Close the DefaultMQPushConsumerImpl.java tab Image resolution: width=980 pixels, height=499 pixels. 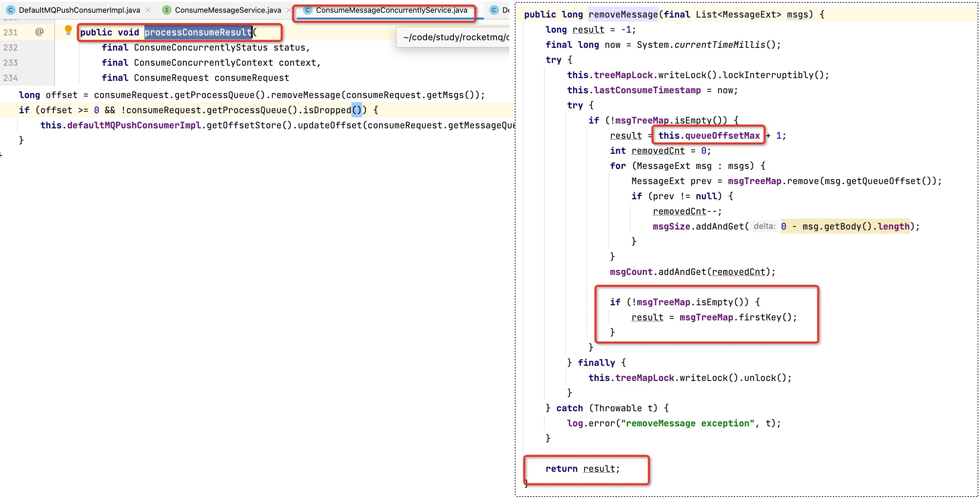(x=148, y=10)
